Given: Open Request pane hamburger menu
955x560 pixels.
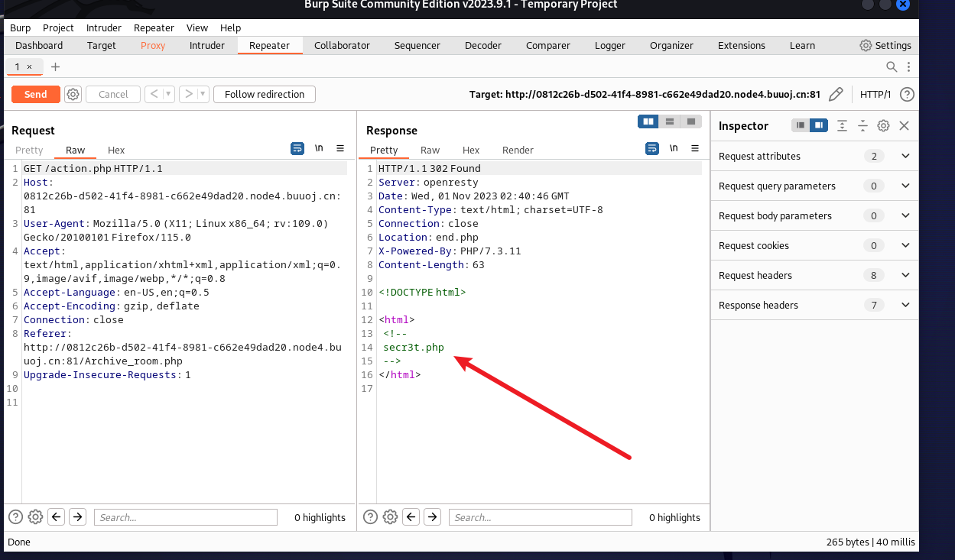Looking at the screenshot, I should click(x=340, y=148).
